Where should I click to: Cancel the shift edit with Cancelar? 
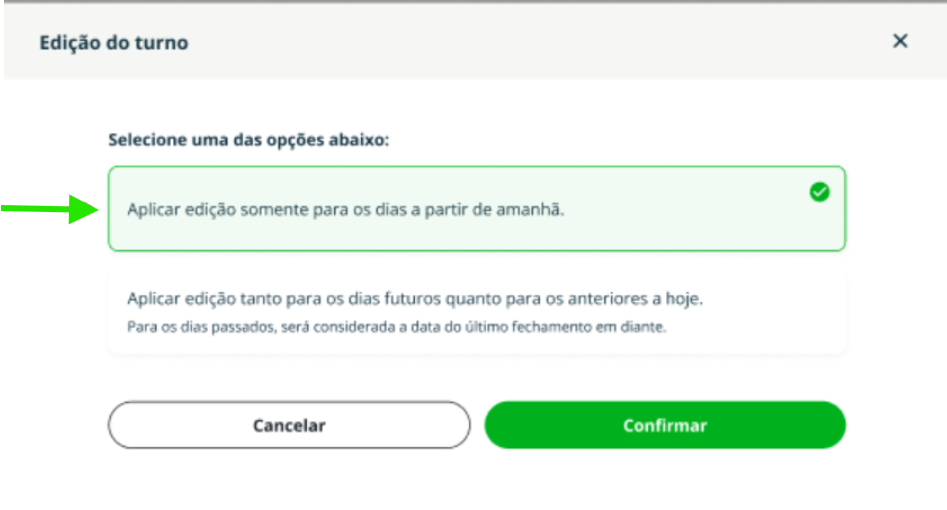[x=289, y=425]
